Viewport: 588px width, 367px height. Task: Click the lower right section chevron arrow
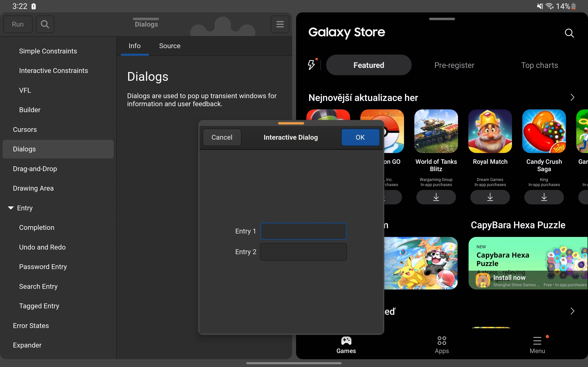(x=572, y=311)
